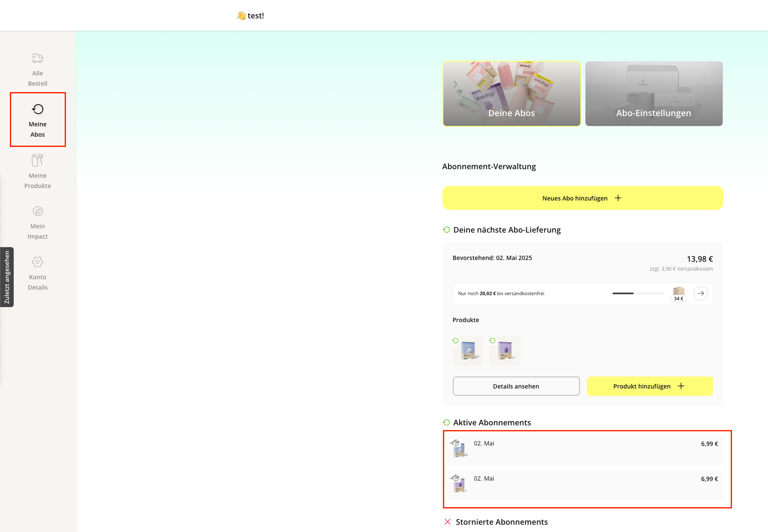This screenshot has width=768, height=532.
Task: Switch to the Deine Abos tab
Action: [x=511, y=94]
